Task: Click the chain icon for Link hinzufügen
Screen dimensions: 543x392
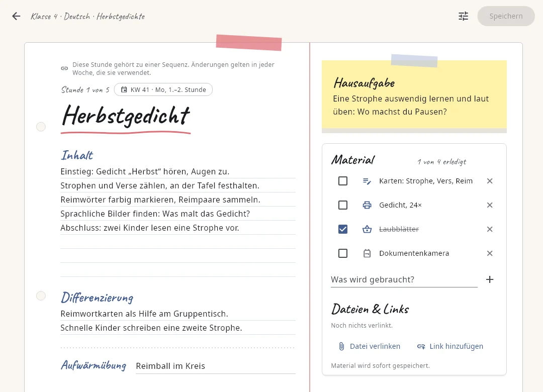Action: point(421,346)
